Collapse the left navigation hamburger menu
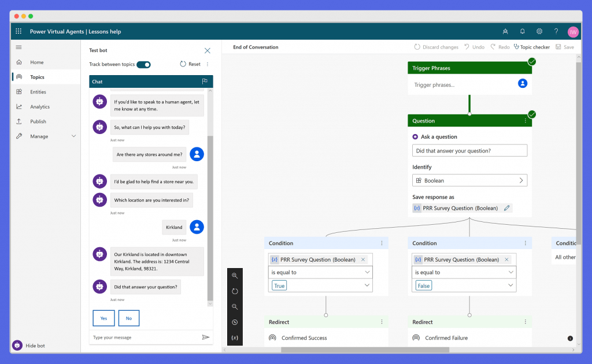 pos(19,47)
